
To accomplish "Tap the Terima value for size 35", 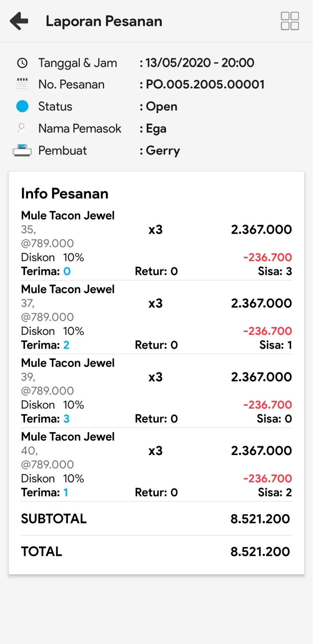I will [x=67, y=271].
